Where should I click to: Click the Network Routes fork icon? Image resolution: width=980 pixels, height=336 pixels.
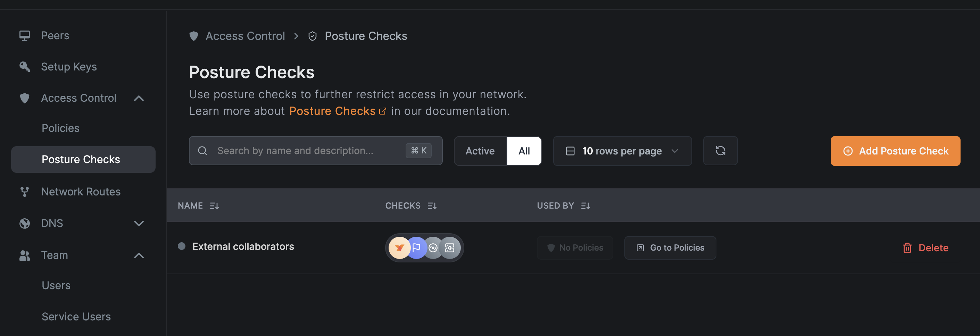25,192
